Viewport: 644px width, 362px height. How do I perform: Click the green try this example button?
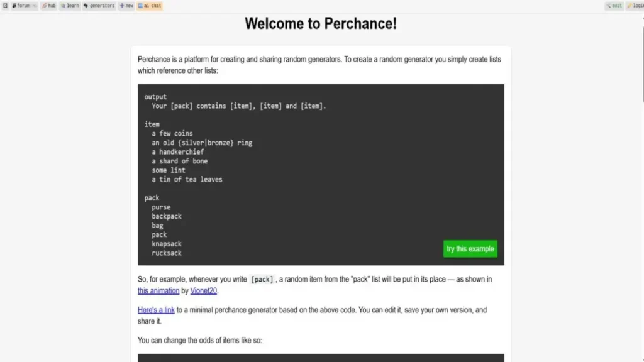470,248
